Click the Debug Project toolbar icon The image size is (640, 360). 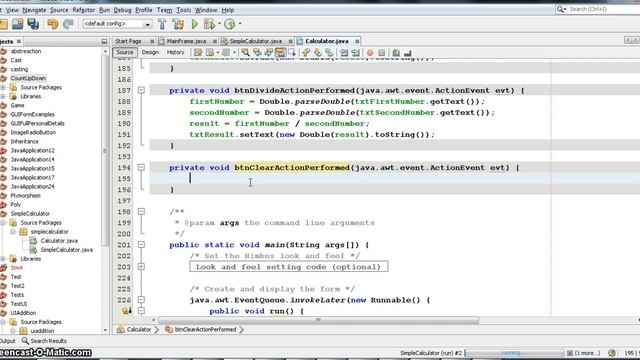click(209, 24)
